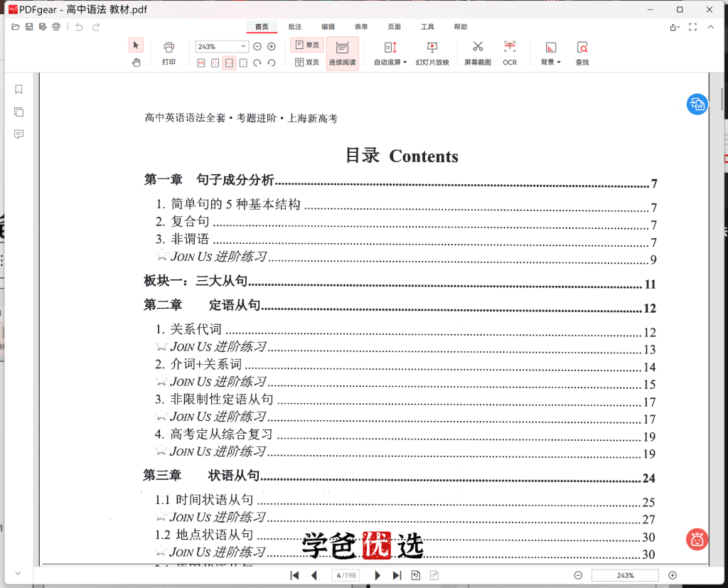Screen dimensions: 728x588
Task: Click the small printer icon in quick toolbar
Action: tap(56, 27)
